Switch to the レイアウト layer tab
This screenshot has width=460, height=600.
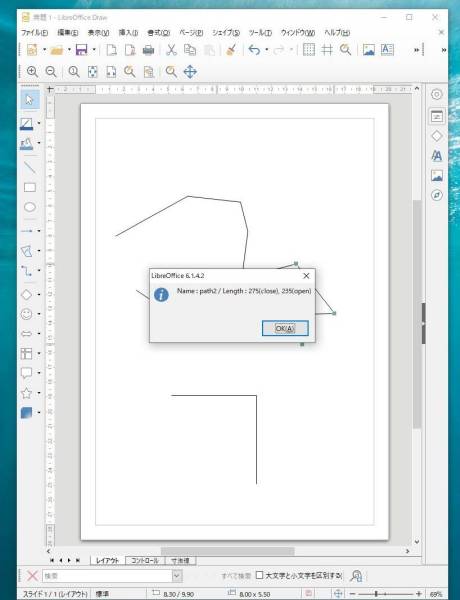(x=108, y=561)
